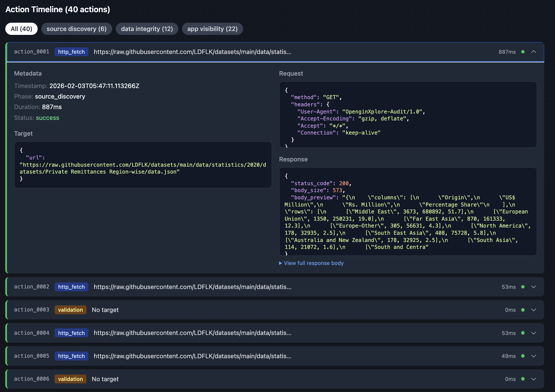This screenshot has height=392, width=555.
Task: Open View full response body
Action: click(x=314, y=263)
